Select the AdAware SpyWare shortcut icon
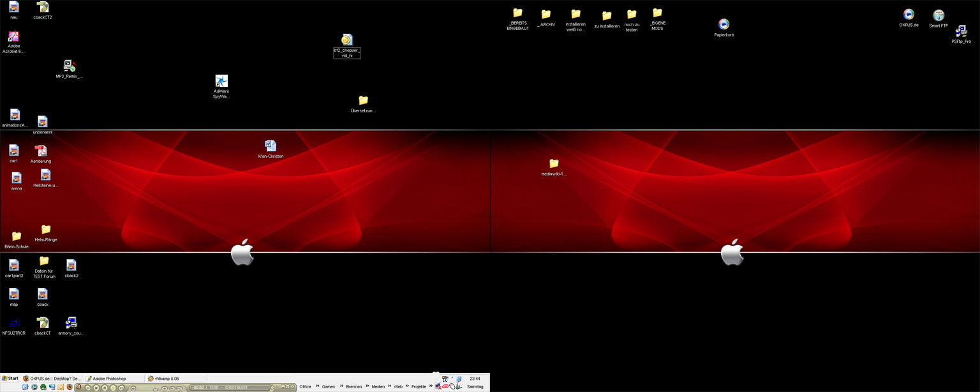This screenshot has width=980, height=392. [x=221, y=81]
